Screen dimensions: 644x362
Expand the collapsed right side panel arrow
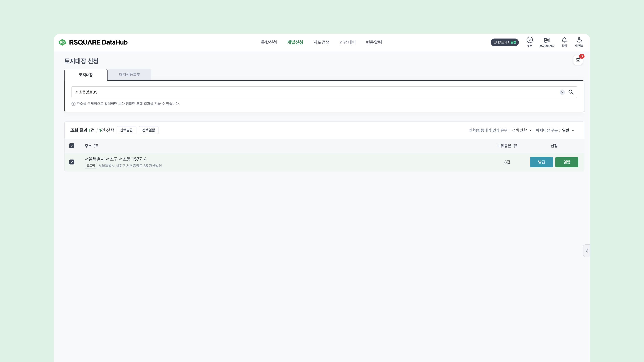(586, 251)
